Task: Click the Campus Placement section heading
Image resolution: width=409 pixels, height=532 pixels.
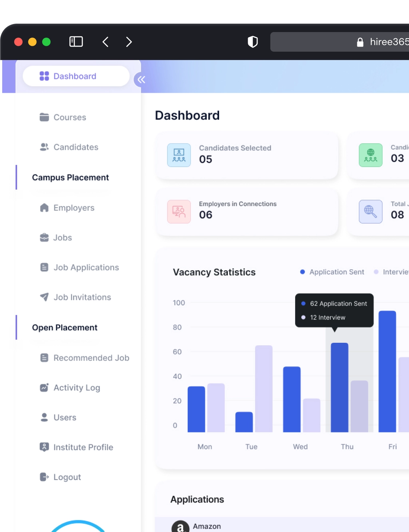Action: (x=70, y=178)
